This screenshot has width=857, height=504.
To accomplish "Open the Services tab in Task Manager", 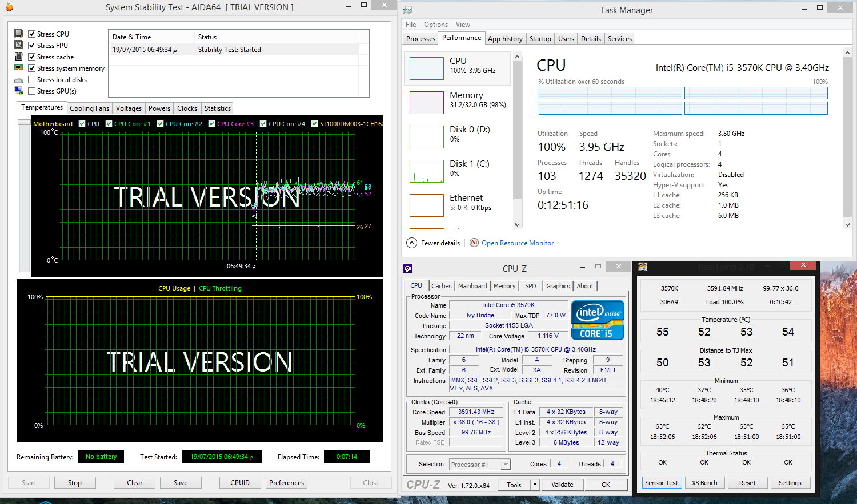I will (619, 39).
